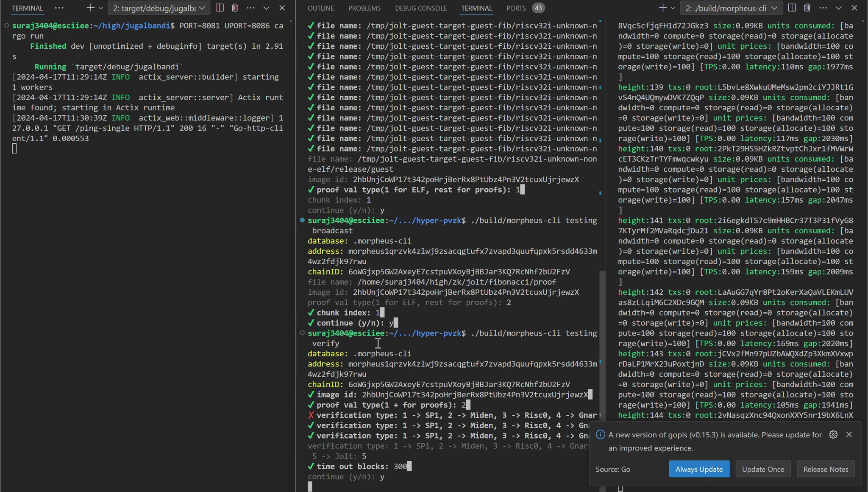This screenshot has width=868, height=492.
Task: Close the left terminal panel
Action: (282, 8)
